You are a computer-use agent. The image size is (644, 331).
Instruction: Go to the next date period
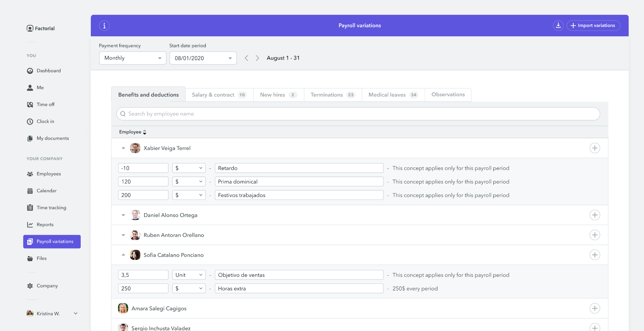coord(257,58)
